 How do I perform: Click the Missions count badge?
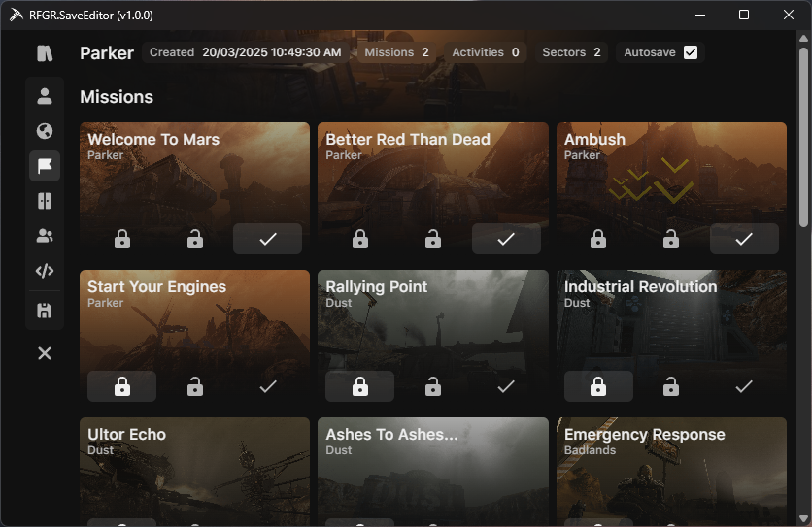pos(396,52)
